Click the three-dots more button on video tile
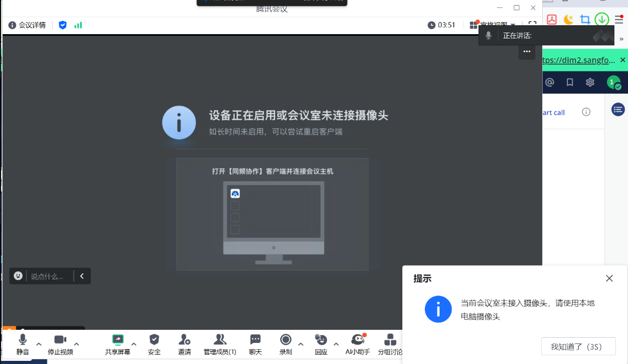Screen dimensions: 628x364 [526, 52]
